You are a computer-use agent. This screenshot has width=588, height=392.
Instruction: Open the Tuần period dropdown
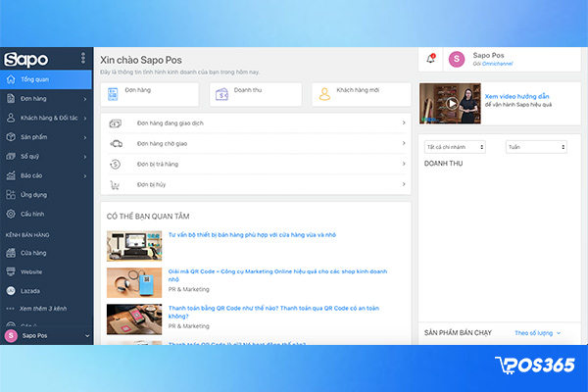[536, 147]
